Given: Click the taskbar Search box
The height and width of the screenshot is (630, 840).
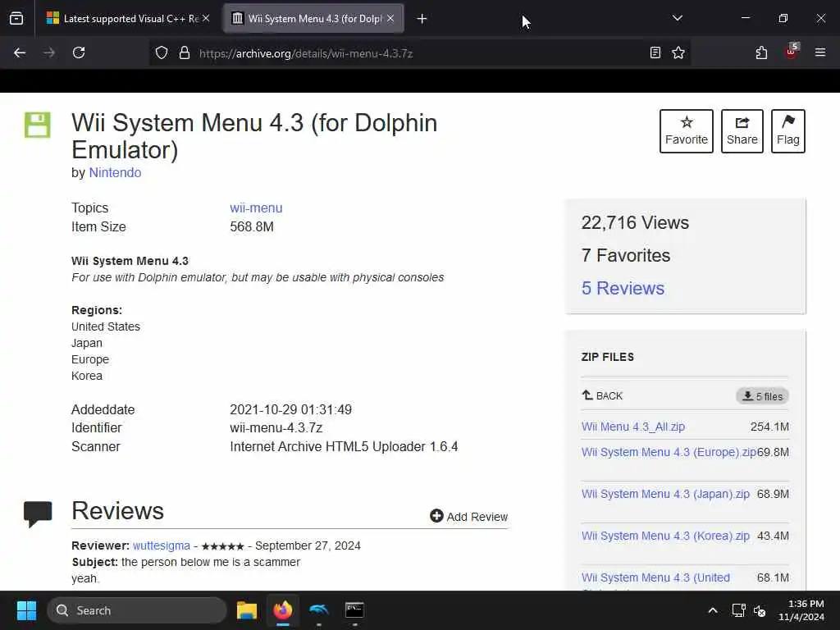Looking at the screenshot, I should pos(137,610).
